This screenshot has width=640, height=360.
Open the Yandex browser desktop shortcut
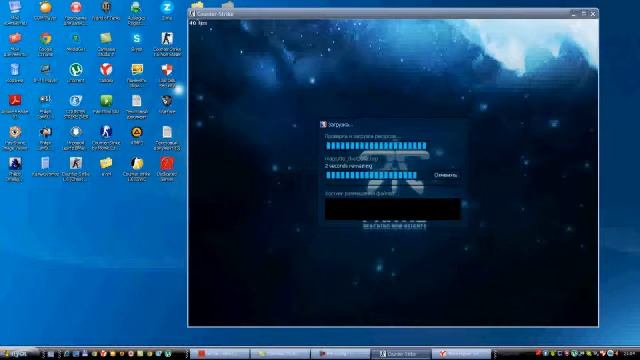tap(106, 73)
